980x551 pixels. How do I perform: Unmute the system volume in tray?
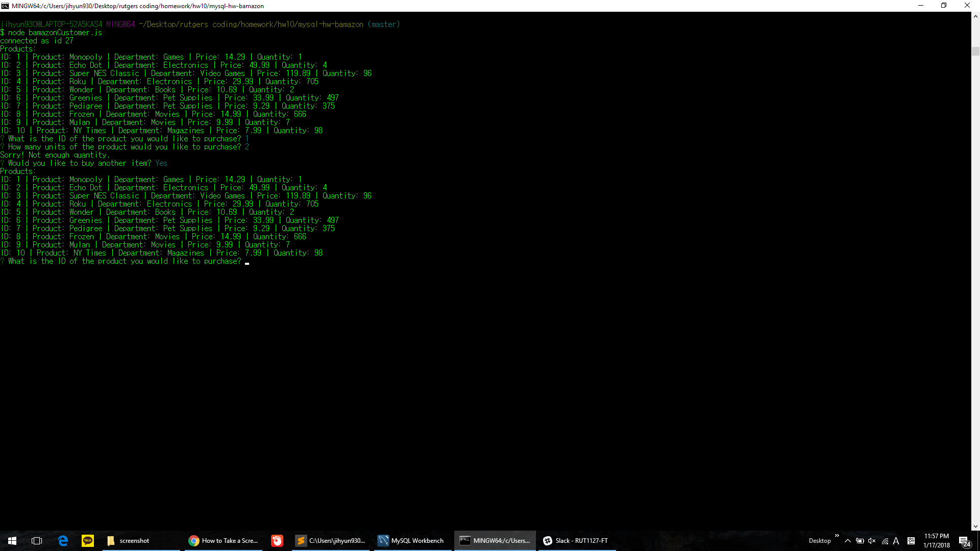point(872,541)
